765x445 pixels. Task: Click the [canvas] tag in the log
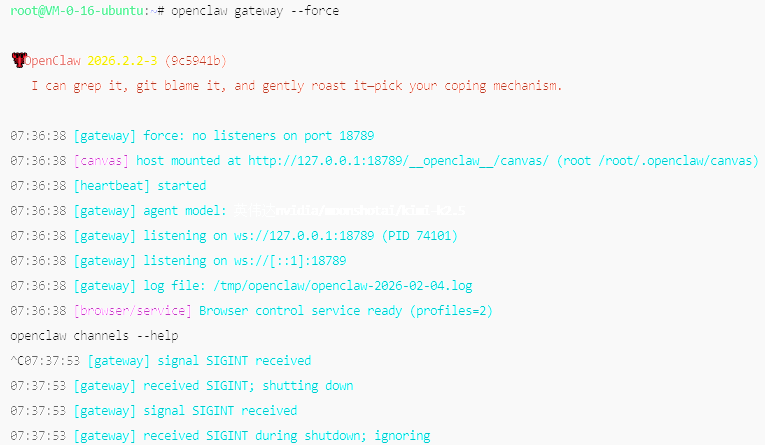pyautogui.click(x=101, y=161)
